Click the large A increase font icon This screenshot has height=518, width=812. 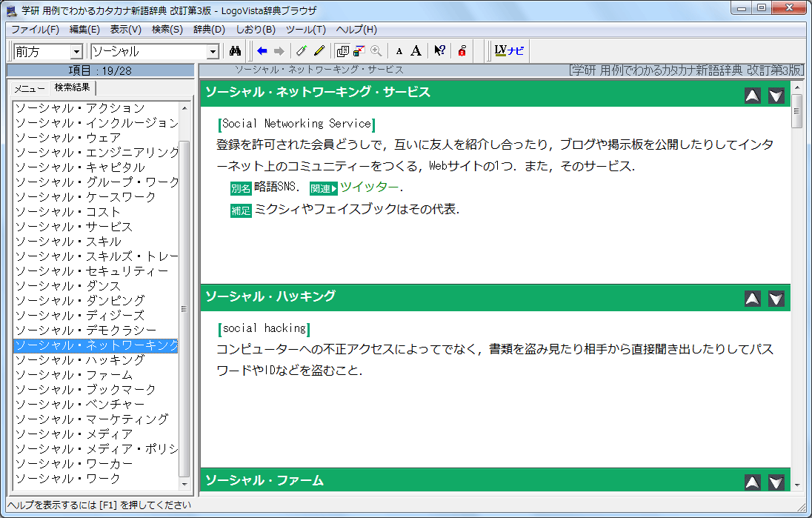pyautogui.click(x=416, y=51)
